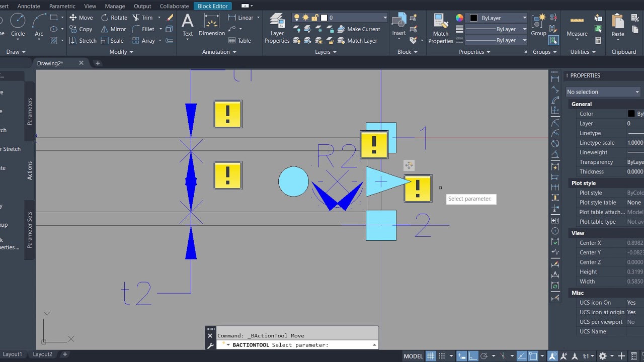Viewport: 644px width, 362px height.
Task: Select the Stretch tool
Action: point(83,41)
